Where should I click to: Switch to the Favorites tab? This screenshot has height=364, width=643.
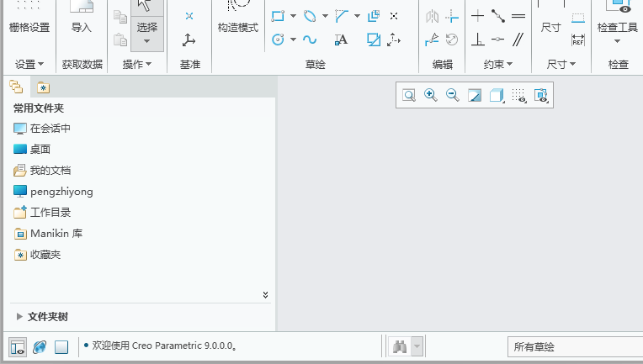click(43, 87)
